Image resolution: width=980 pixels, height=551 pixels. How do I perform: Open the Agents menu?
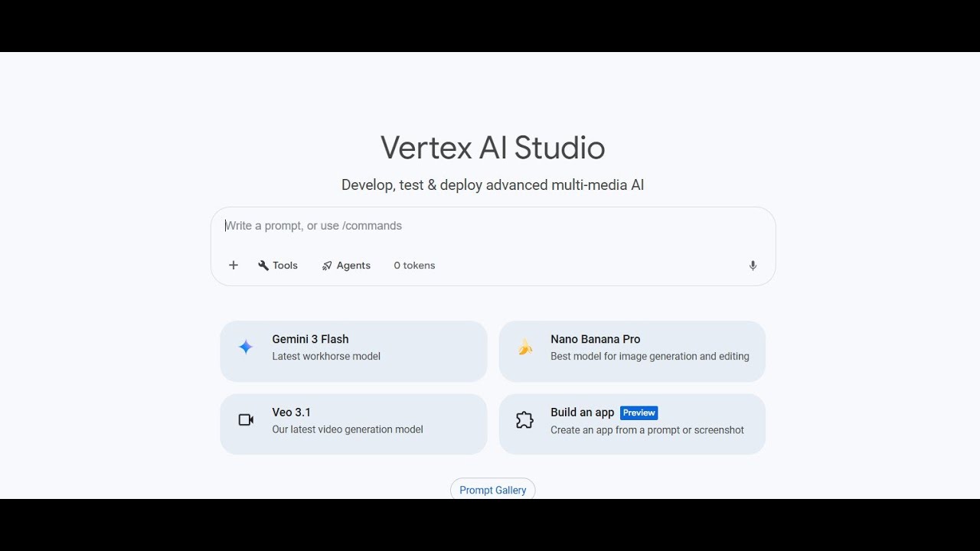(346, 266)
